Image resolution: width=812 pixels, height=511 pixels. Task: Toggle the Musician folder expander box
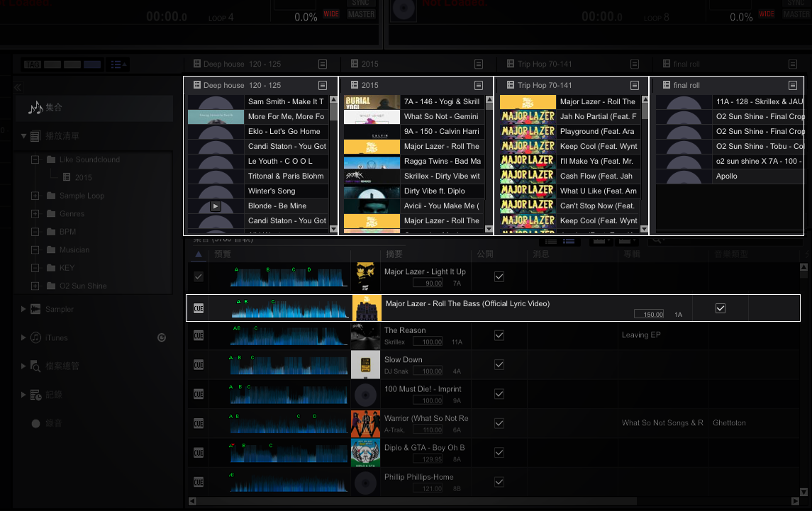click(35, 250)
